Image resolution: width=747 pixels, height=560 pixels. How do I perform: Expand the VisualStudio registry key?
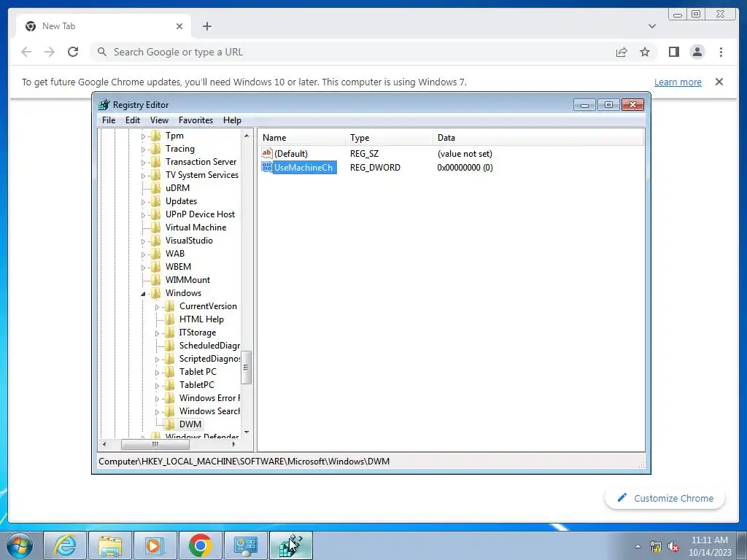(x=143, y=241)
